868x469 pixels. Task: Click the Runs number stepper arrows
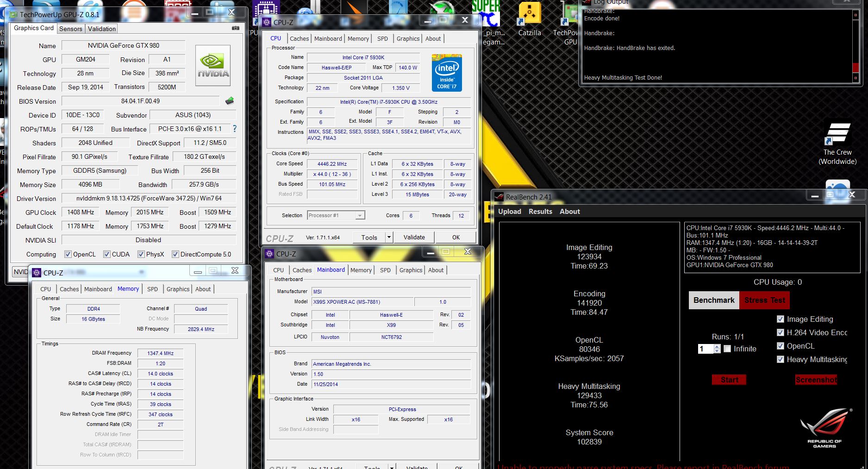(717, 349)
